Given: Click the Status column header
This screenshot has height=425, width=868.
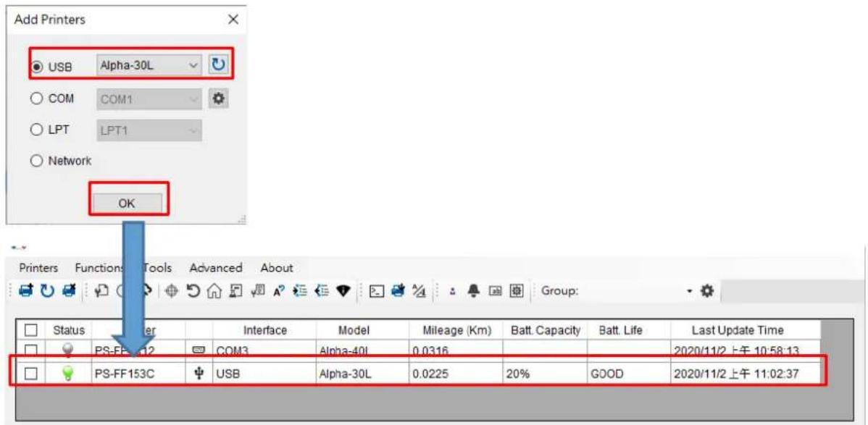Looking at the screenshot, I should 69,330.
